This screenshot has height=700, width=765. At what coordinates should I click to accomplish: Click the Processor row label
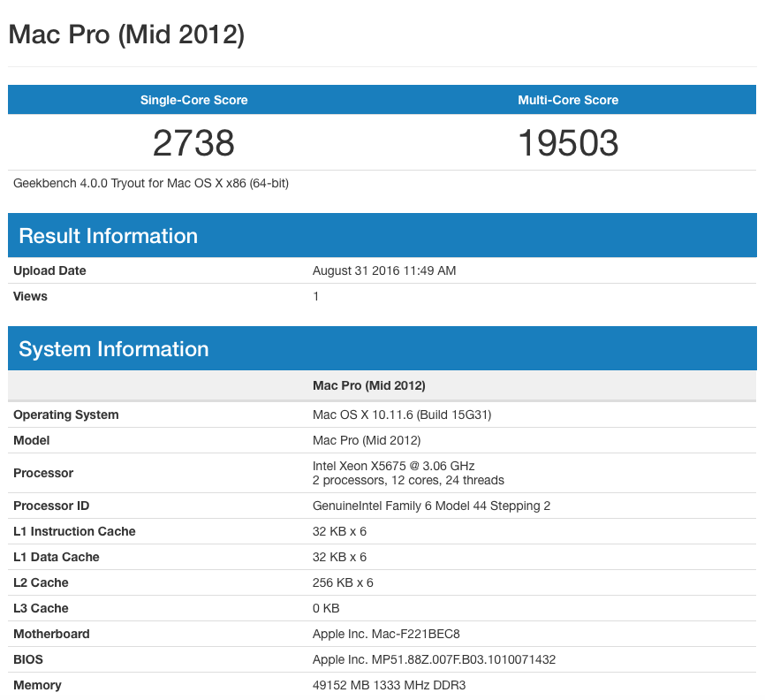point(43,473)
